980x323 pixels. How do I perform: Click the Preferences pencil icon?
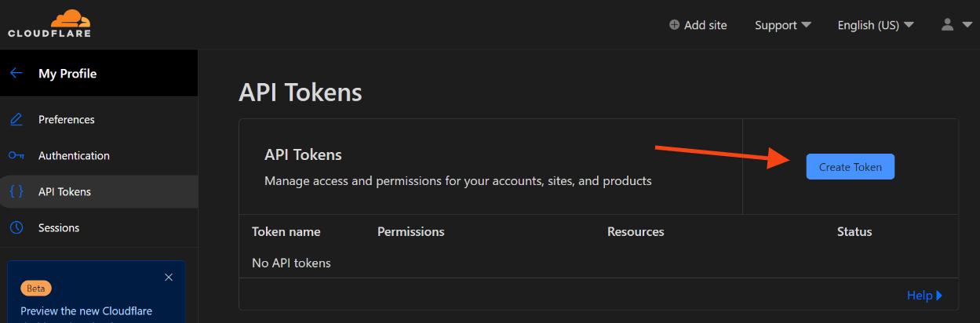(x=16, y=119)
